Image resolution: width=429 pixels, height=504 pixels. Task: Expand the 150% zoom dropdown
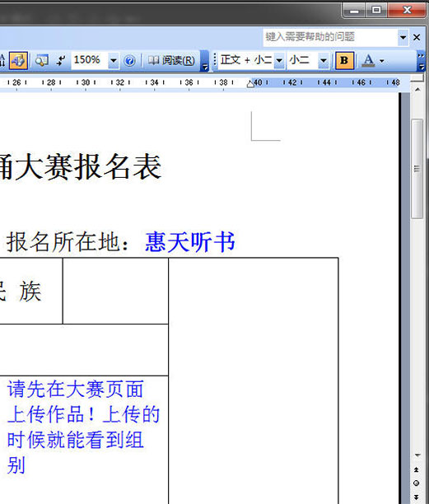[x=113, y=60]
